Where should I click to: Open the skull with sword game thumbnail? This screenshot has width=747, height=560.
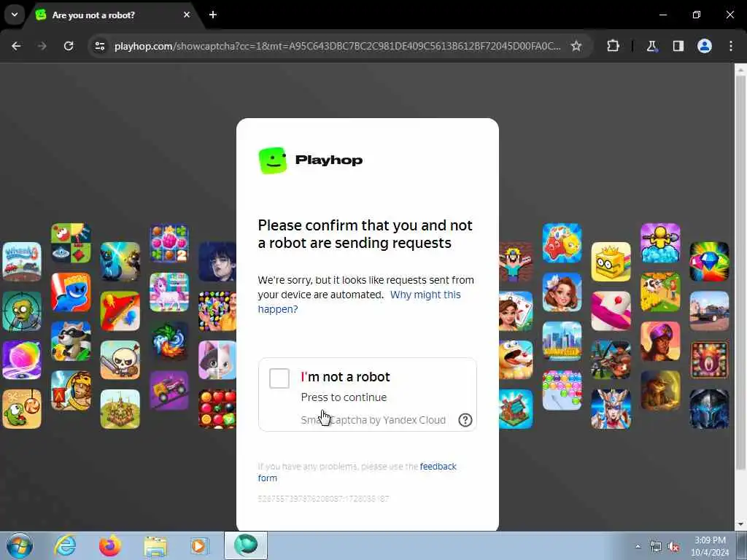120,360
